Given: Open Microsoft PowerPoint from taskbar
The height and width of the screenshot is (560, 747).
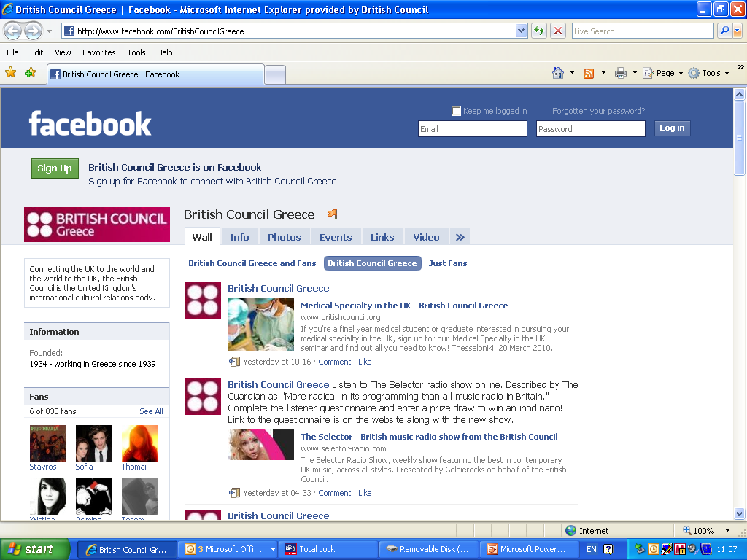Looking at the screenshot, I should tap(528, 549).
